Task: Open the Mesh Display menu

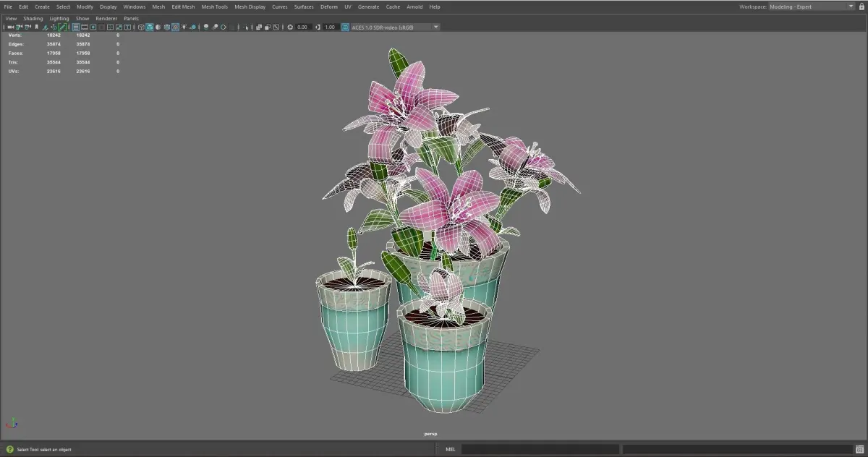Action: point(250,7)
